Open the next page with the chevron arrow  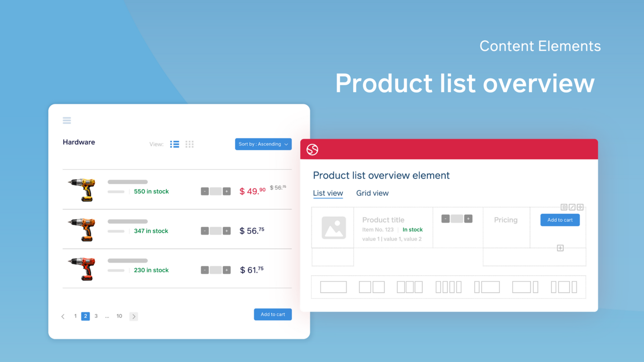(134, 316)
